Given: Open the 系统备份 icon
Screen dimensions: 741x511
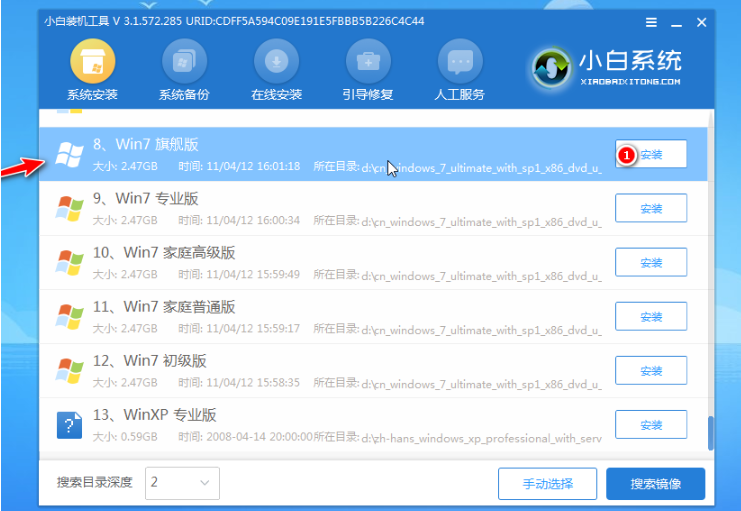Looking at the screenshot, I should point(184,61).
